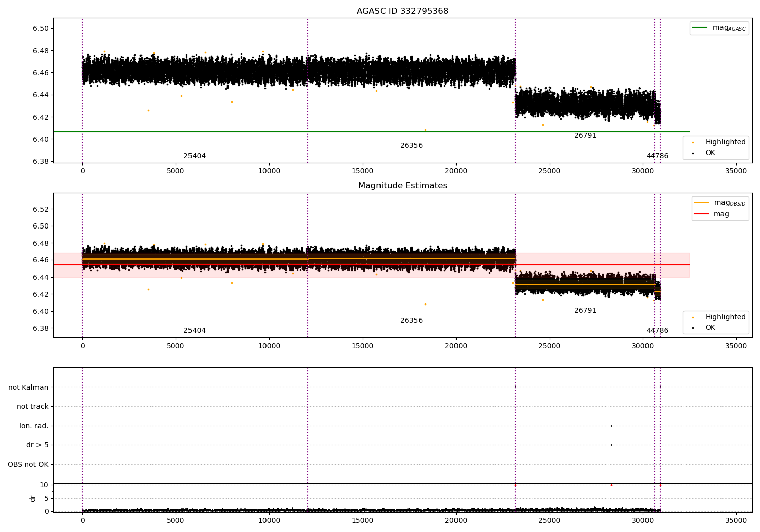Click OBSID label 26356 in Magnitude Estimates plot
Screen dimensions: 760x532
[411, 321]
